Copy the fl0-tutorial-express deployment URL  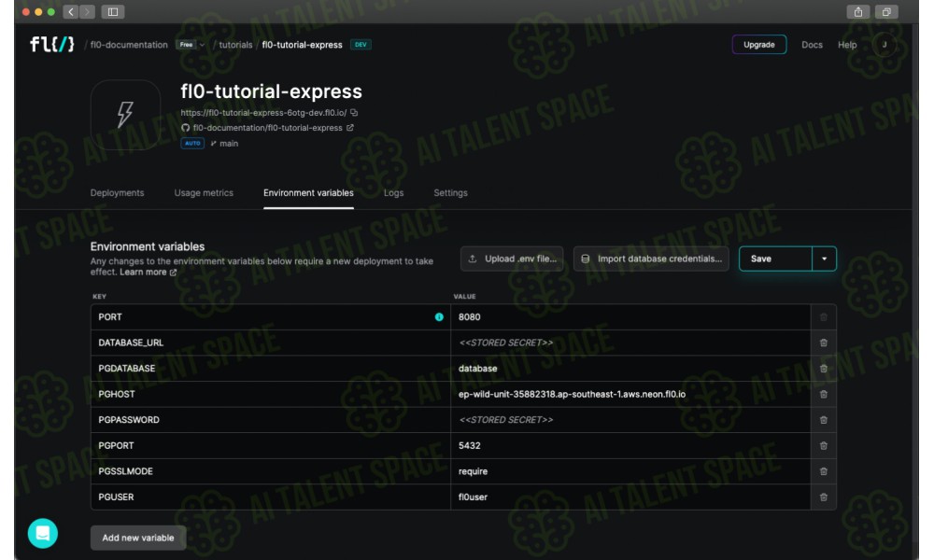point(354,113)
